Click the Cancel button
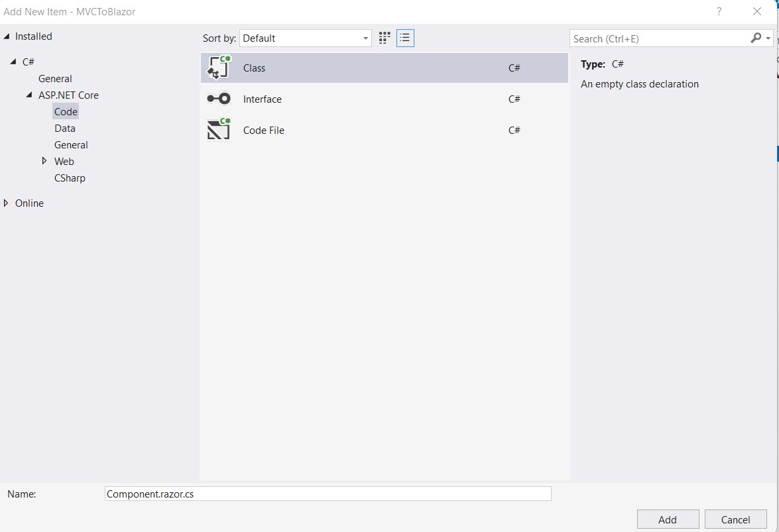The height and width of the screenshot is (532, 779). (735, 519)
